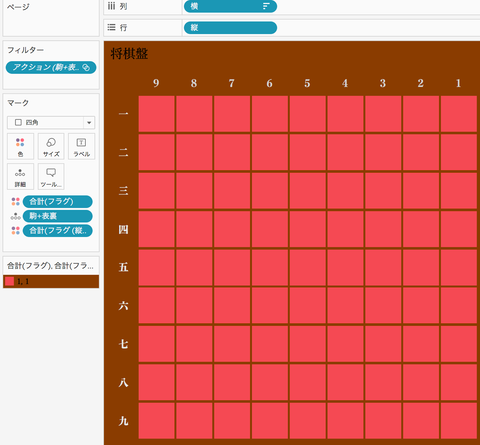Select board square column 7 row 三
The height and width of the screenshot is (445, 480).
click(x=232, y=191)
